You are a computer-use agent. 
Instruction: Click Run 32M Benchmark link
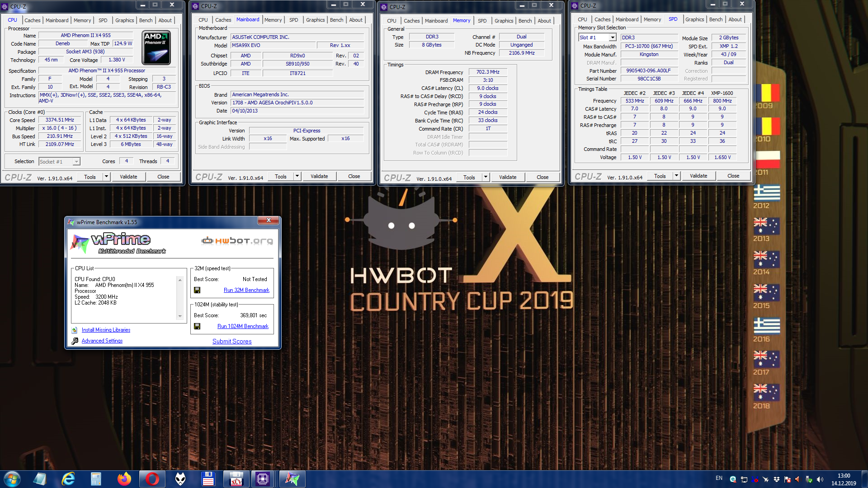[246, 290]
